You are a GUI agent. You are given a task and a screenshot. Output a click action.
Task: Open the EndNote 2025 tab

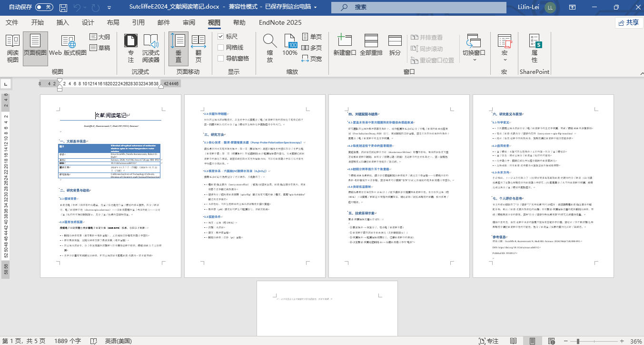pos(280,22)
